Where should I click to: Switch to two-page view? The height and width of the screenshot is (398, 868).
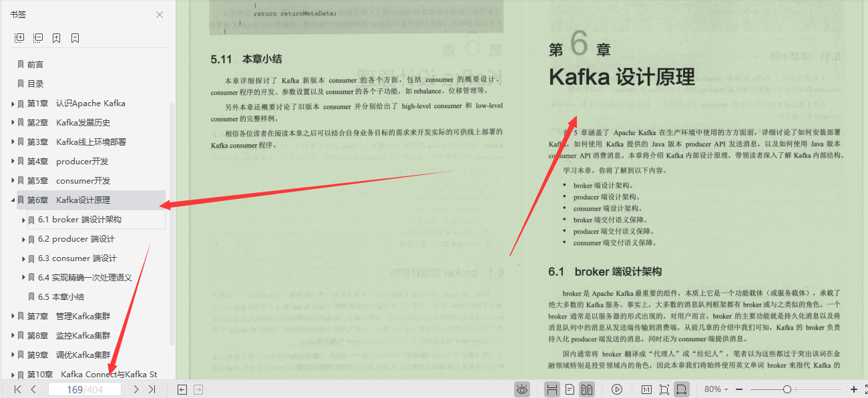pos(587,389)
